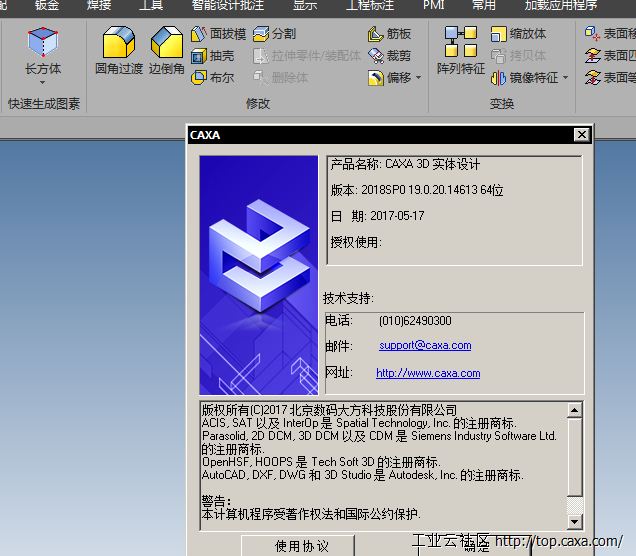Image resolution: width=636 pixels, height=556 pixels.
Task: Expand the 偏移 dropdown arrow
Action: [419, 77]
